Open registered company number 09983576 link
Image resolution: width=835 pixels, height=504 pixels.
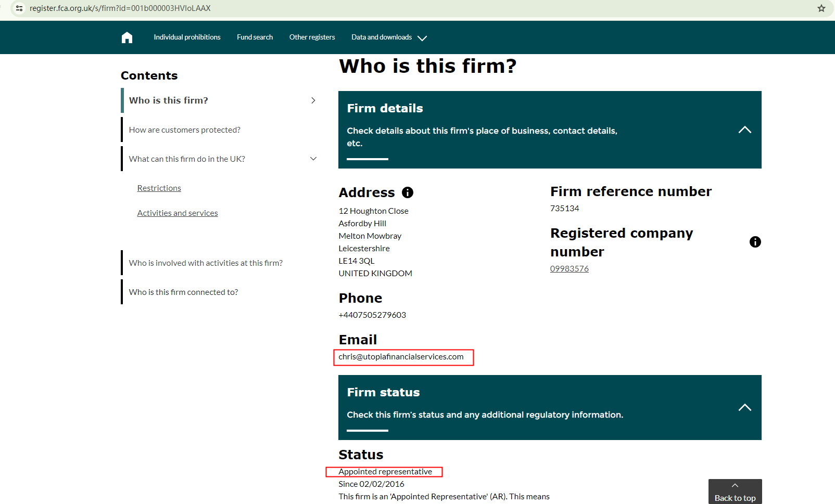(569, 269)
